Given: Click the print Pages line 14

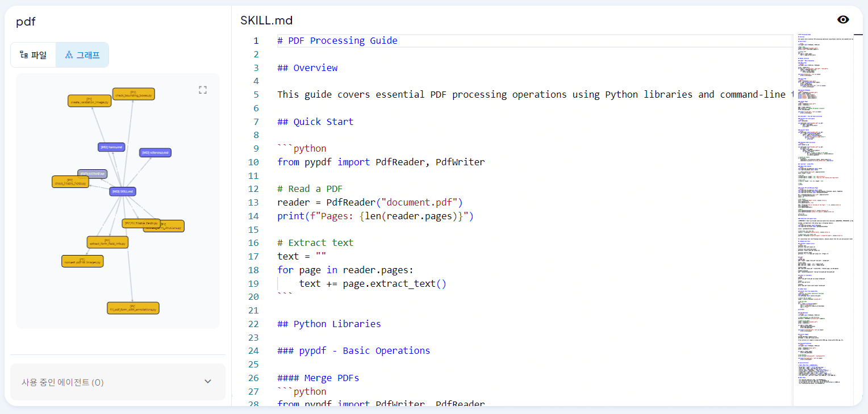Looking at the screenshot, I should [x=375, y=216].
